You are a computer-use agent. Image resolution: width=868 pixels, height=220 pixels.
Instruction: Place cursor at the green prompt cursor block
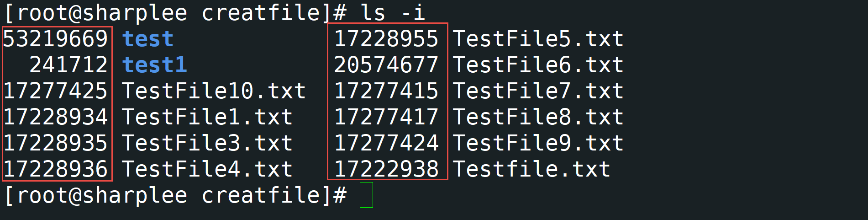[366, 195]
